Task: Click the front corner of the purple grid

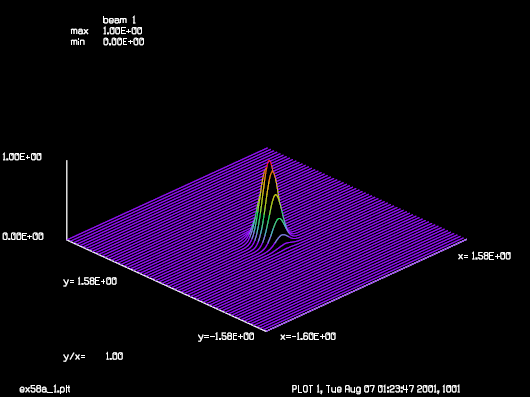Action: tap(266, 331)
